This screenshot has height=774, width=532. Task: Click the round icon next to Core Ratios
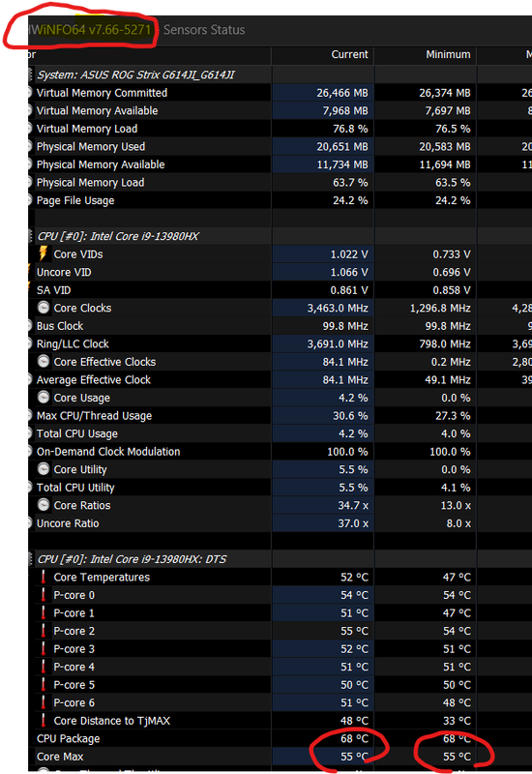coord(44,505)
